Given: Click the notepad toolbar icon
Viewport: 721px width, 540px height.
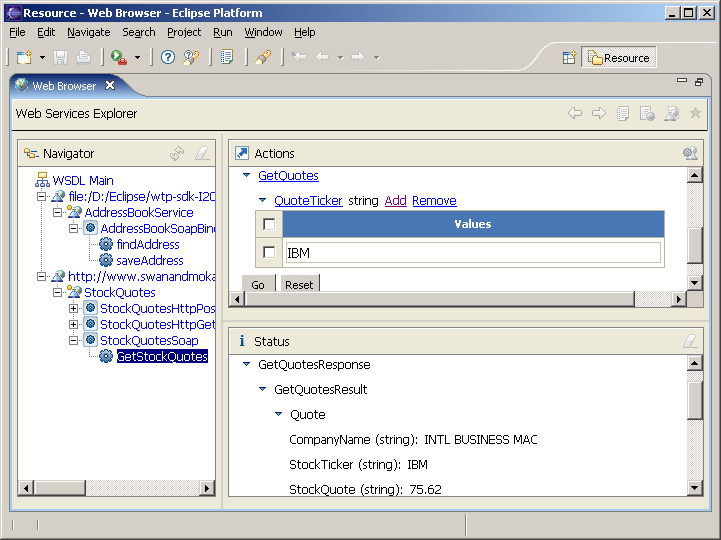Looking at the screenshot, I should point(227,57).
